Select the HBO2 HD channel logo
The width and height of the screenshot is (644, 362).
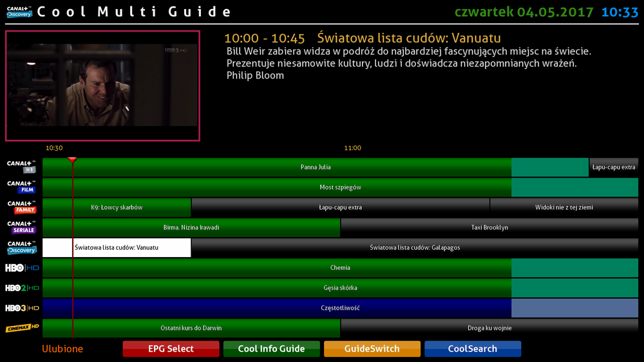pyautogui.click(x=23, y=288)
